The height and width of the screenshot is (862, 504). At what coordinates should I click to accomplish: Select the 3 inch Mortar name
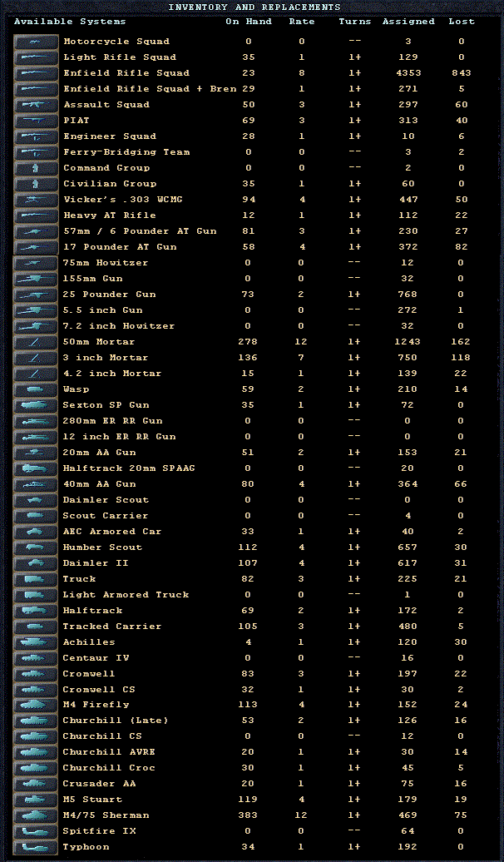106,358
